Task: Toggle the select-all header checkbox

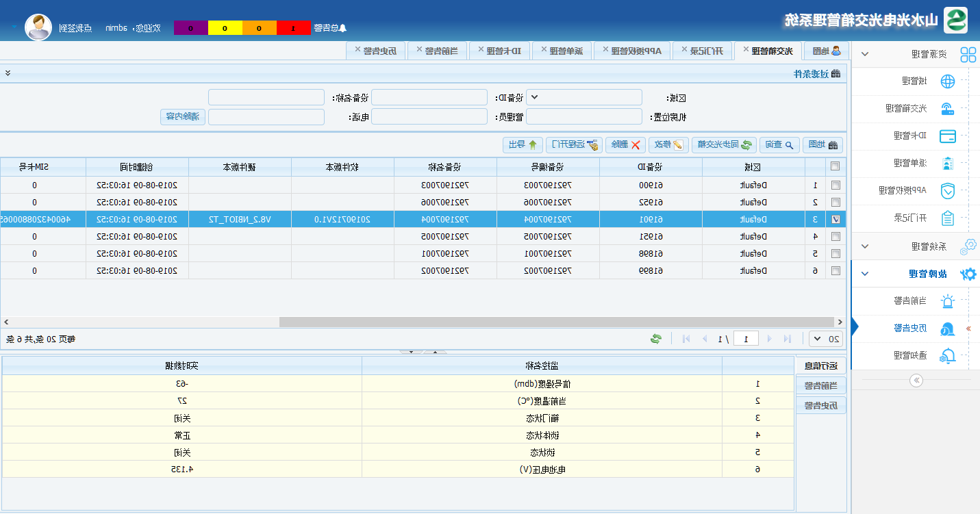Action: 835,166
